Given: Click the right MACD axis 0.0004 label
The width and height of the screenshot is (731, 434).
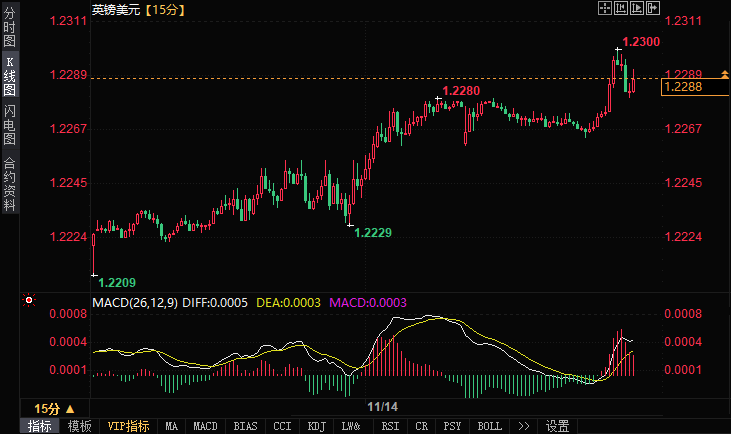Looking at the screenshot, I should 683,342.
